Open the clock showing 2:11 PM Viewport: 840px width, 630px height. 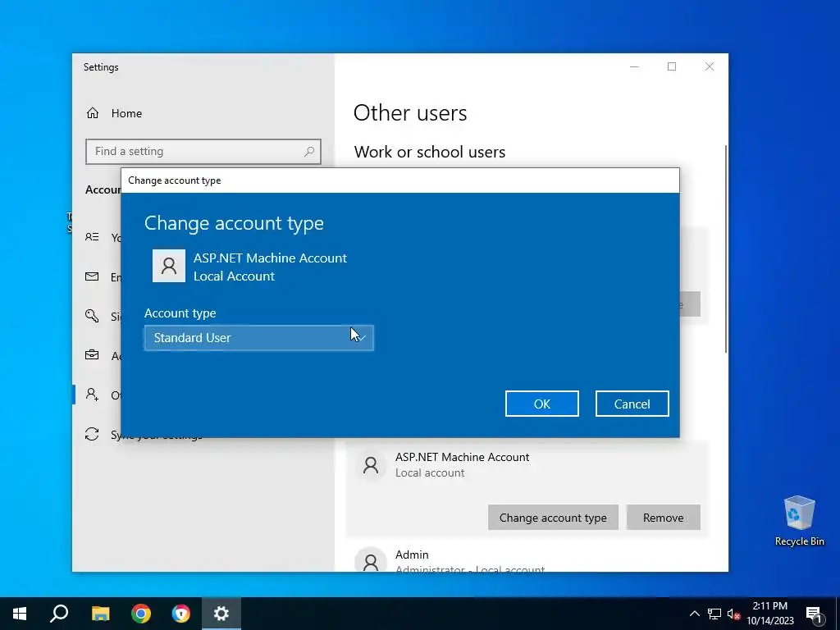point(769,614)
